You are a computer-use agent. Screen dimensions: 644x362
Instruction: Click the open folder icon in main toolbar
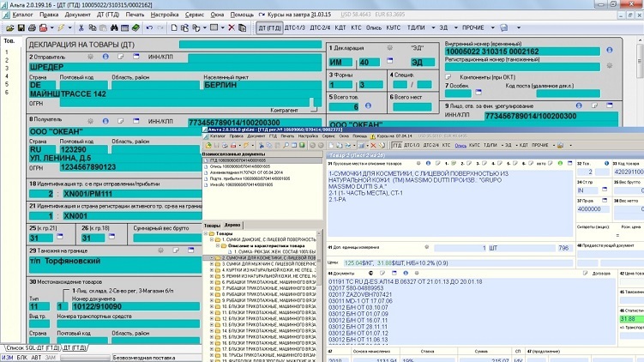[9, 28]
